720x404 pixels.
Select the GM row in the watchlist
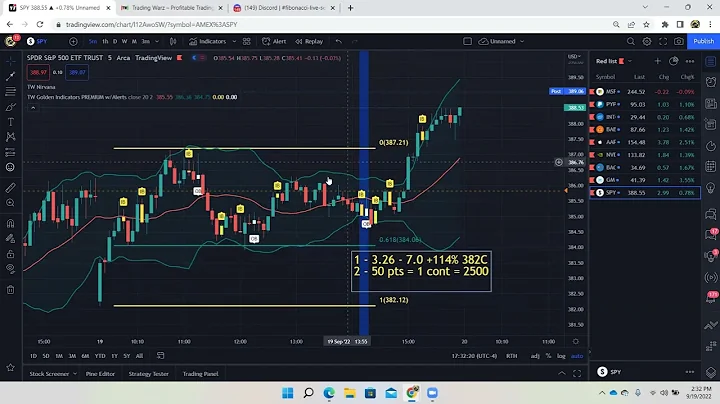point(645,180)
